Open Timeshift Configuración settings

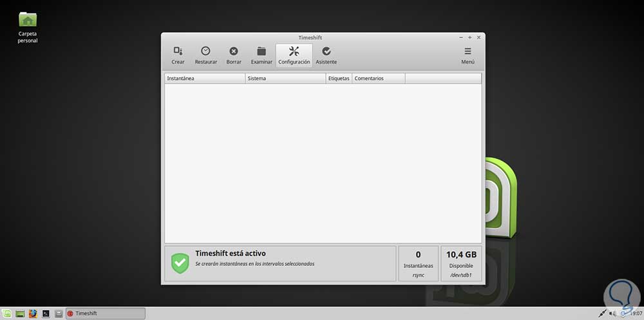294,55
